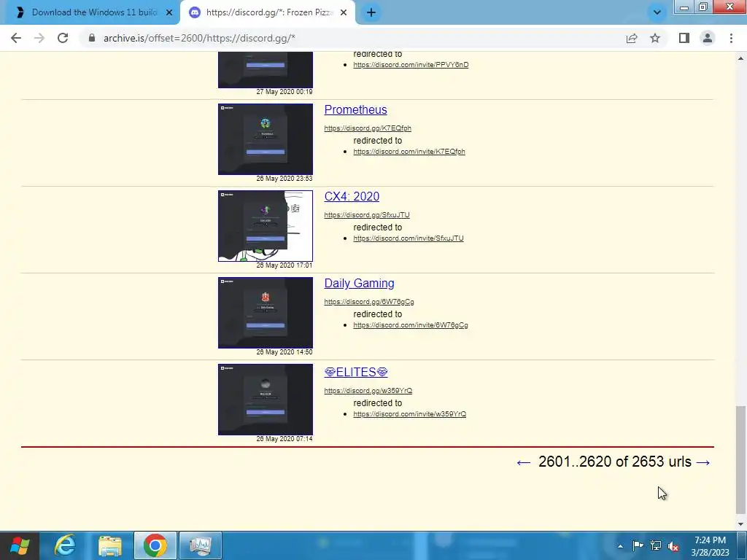Image resolution: width=747 pixels, height=560 pixels.
Task: Open the ELITES snapshot thumbnail
Action: [x=266, y=399]
